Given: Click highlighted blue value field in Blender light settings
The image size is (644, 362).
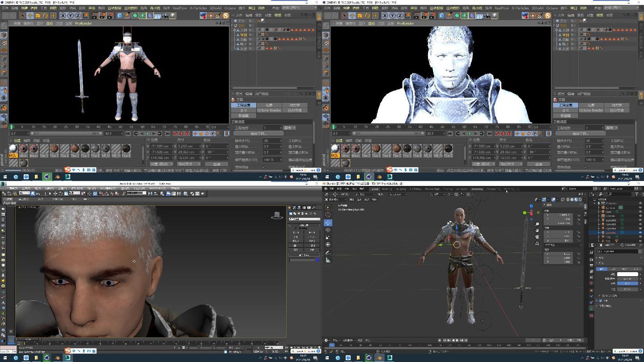Looking at the screenshot, I should 627,284.
